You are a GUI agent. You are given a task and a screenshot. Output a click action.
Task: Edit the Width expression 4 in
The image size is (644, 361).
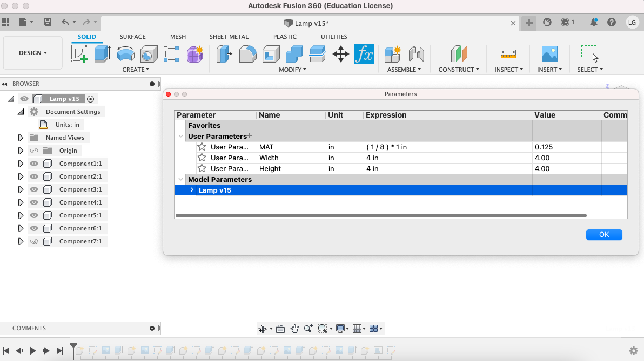tap(448, 158)
